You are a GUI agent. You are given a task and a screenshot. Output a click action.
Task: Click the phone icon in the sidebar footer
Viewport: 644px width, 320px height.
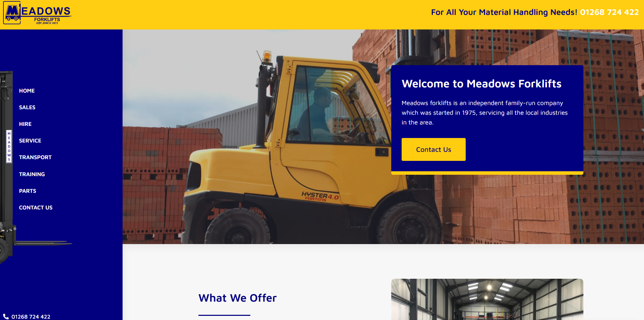coord(6,317)
